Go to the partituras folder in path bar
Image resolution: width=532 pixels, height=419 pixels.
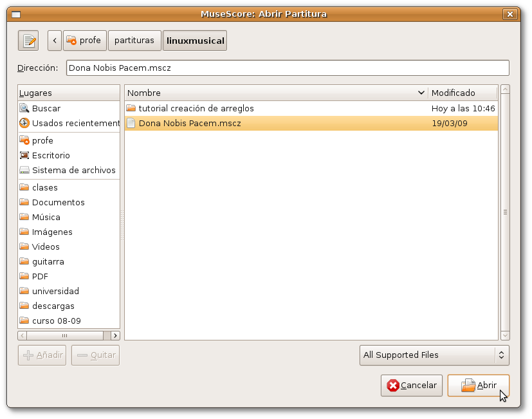pyautogui.click(x=134, y=41)
